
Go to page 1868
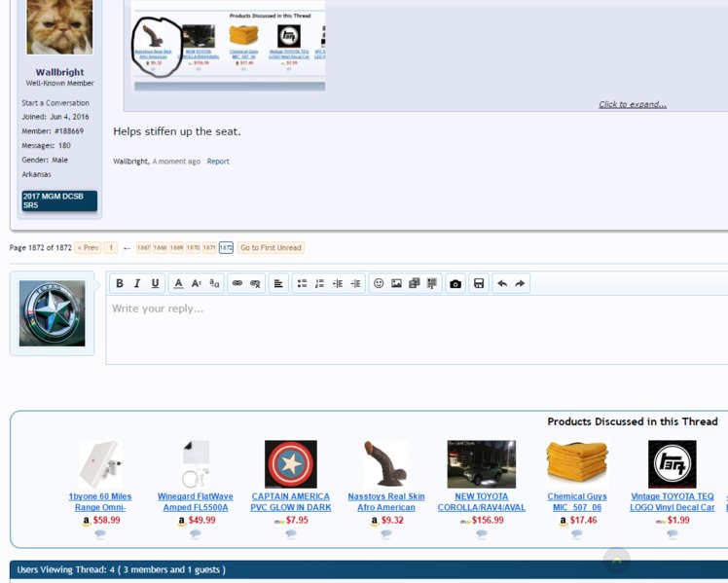[161, 247]
